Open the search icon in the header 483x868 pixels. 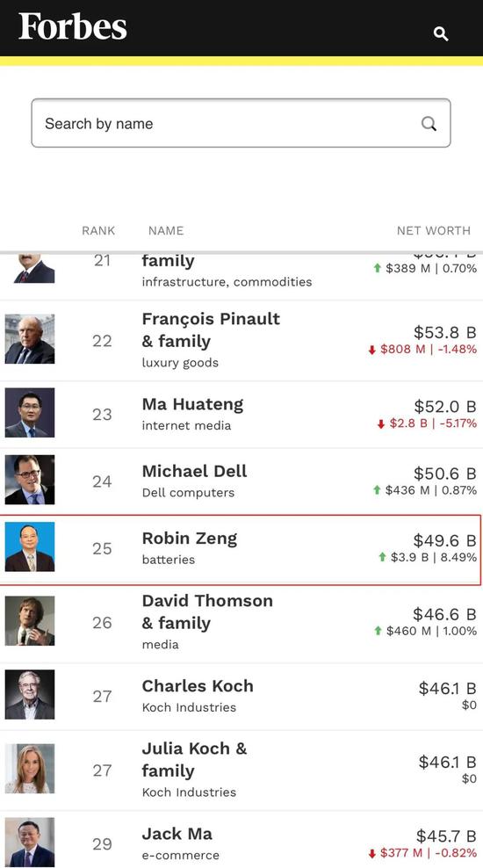[x=440, y=33]
